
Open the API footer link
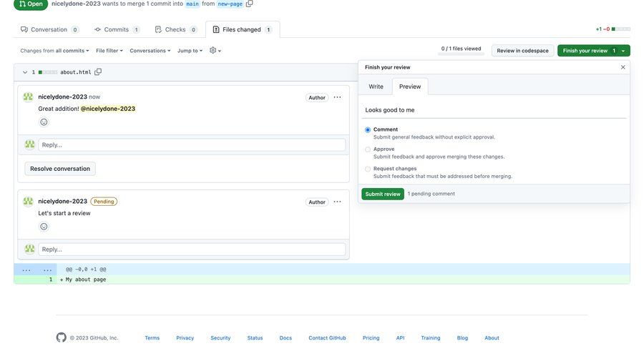(x=400, y=338)
